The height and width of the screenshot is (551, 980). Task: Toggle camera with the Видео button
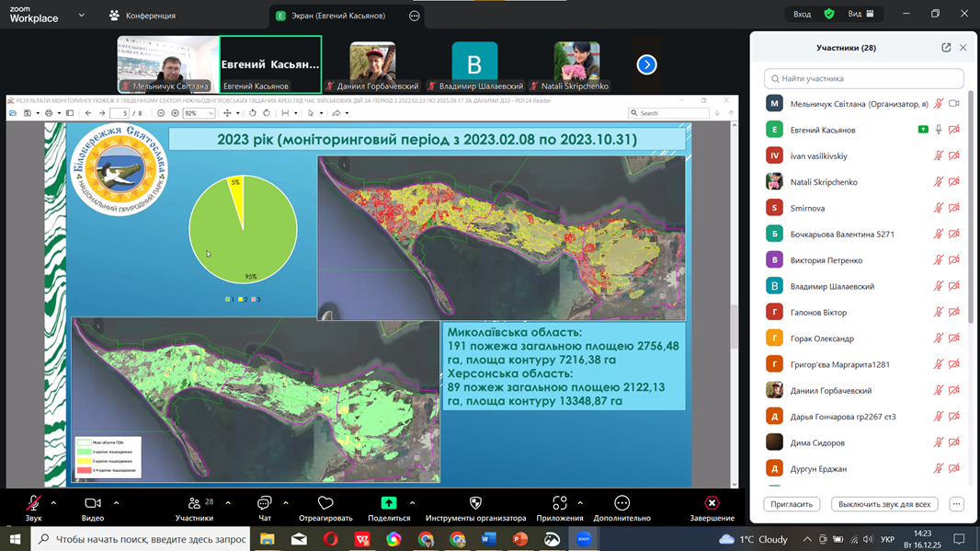click(x=93, y=503)
